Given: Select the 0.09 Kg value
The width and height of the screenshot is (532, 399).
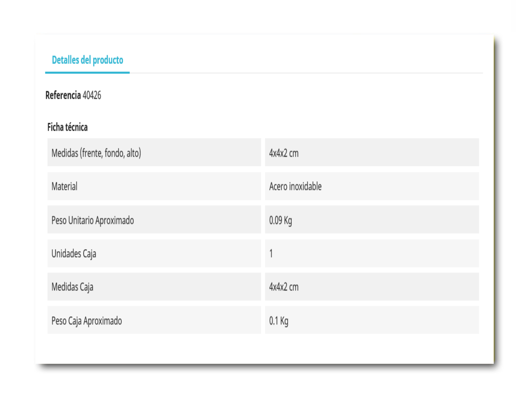Looking at the screenshot, I should click(280, 220).
